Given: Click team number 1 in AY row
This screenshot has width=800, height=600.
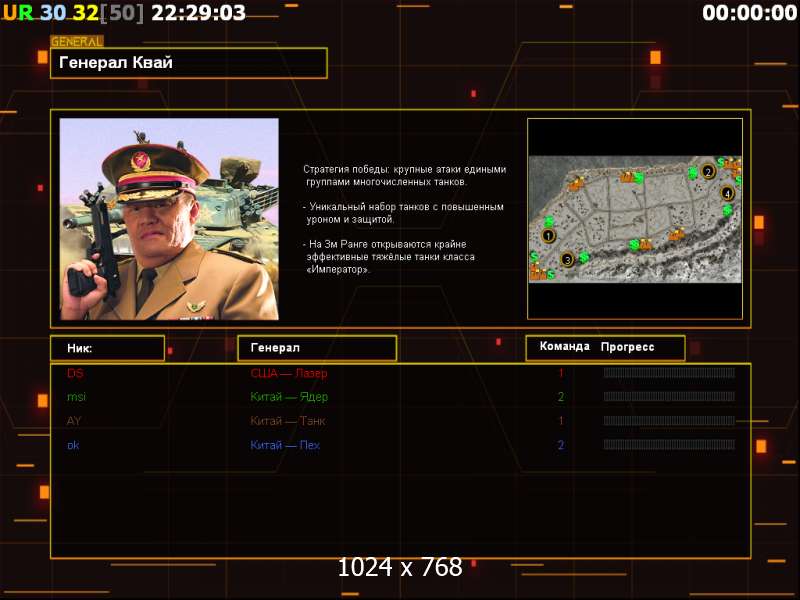Looking at the screenshot, I should [x=561, y=421].
